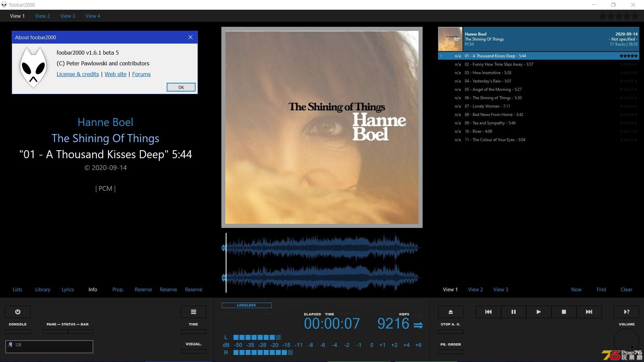This screenshot has width=644, height=362.
Task: Click the Now button below playlist
Action: coord(576,290)
